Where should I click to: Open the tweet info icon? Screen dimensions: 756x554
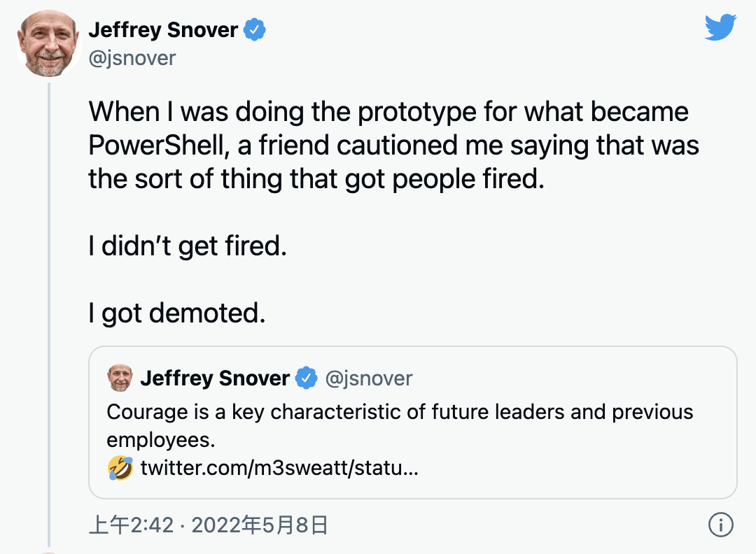[720, 524]
